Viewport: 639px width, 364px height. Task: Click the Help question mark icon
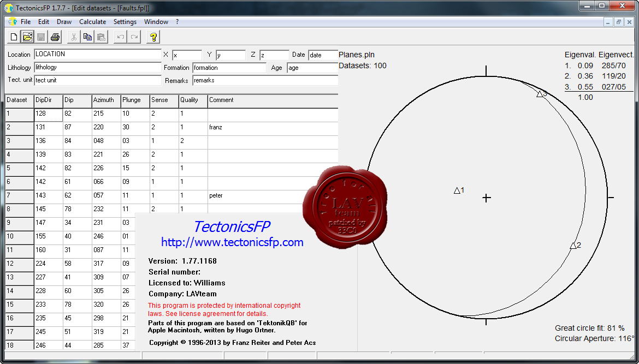pyautogui.click(x=153, y=37)
